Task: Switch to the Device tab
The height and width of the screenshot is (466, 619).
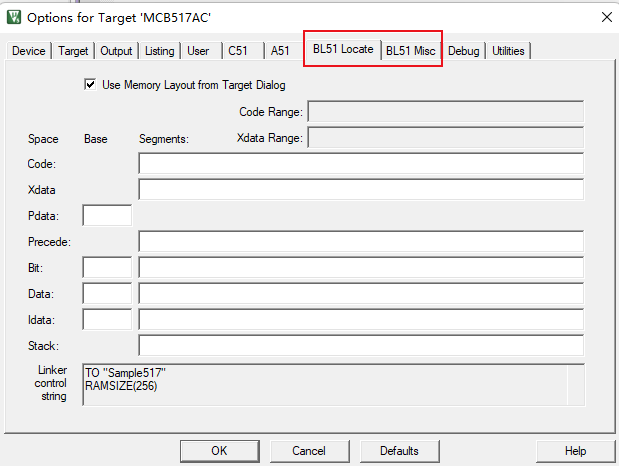Action: [28, 51]
